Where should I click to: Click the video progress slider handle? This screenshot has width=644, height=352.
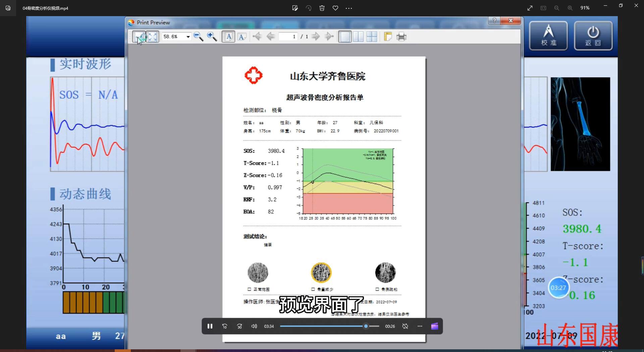366,326
